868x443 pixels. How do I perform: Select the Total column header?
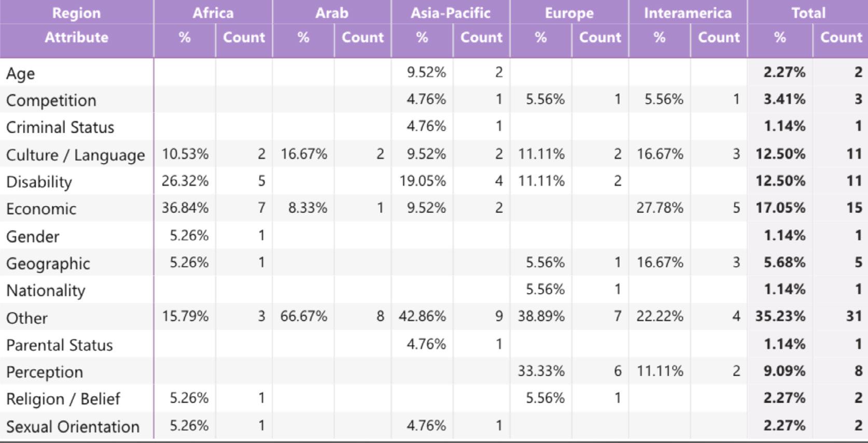pos(807,13)
